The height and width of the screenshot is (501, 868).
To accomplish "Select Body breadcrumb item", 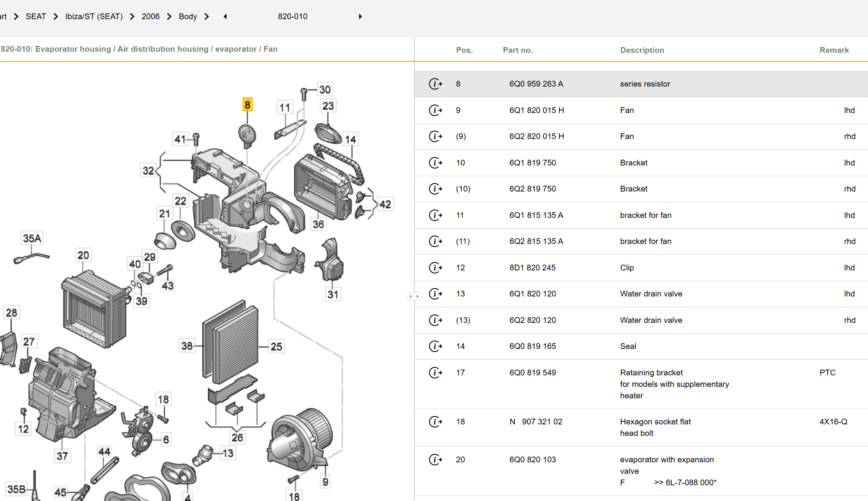I will click(x=188, y=16).
